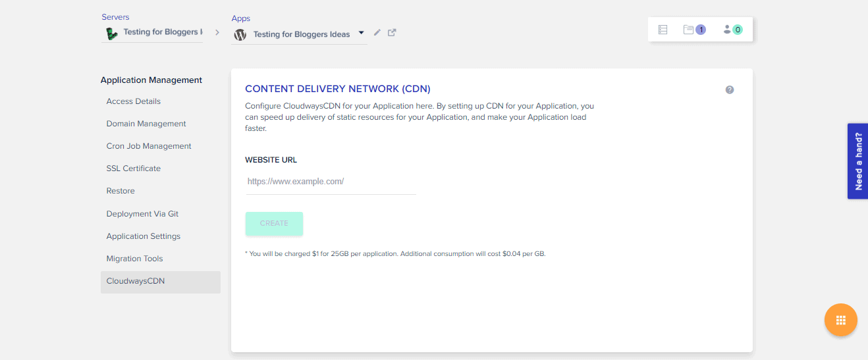Image resolution: width=868 pixels, height=360 pixels.
Task: Open Application Settings
Action: 144,236
